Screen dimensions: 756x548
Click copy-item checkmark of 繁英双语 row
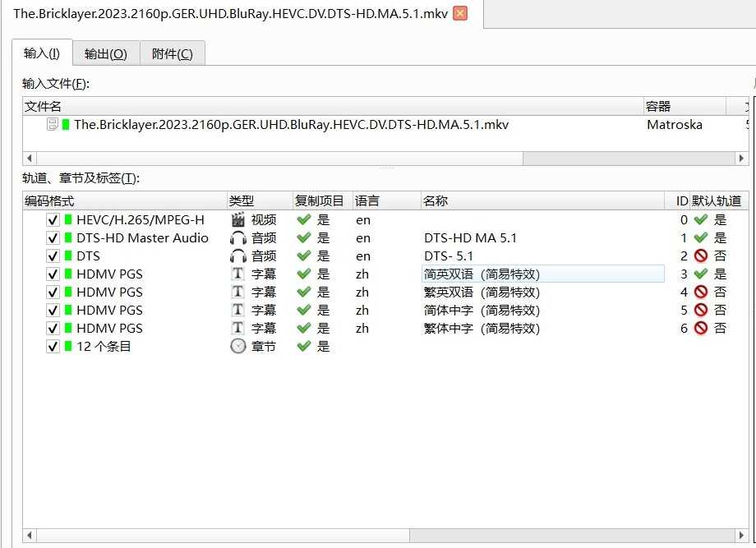pyautogui.click(x=304, y=292)
